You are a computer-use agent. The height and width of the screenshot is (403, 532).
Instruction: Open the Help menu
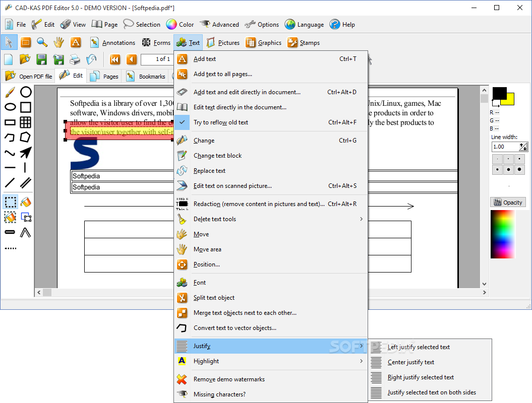pyautogui.click(x=342, y=24)
